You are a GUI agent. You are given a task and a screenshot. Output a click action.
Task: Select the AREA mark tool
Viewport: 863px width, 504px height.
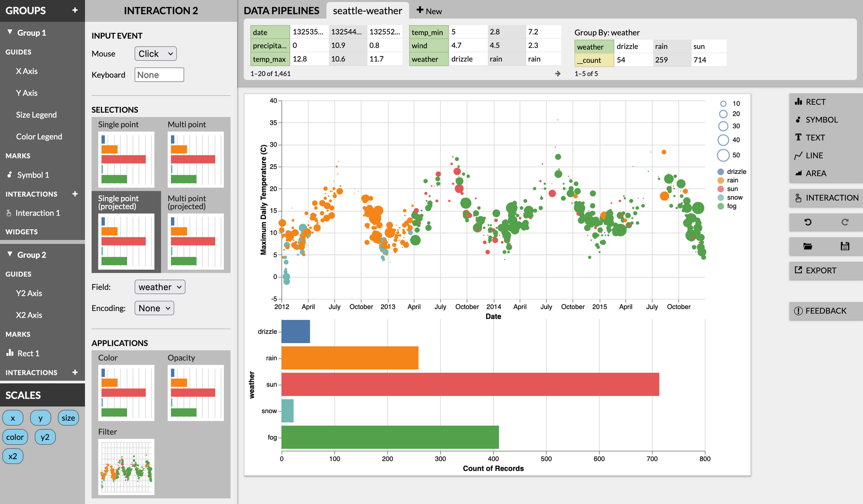816,173
